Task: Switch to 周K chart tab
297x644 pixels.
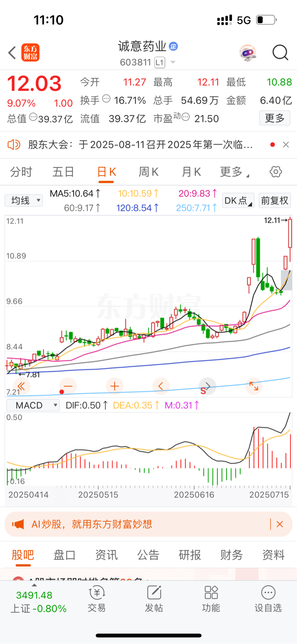Action: click(x=148, y=172)
